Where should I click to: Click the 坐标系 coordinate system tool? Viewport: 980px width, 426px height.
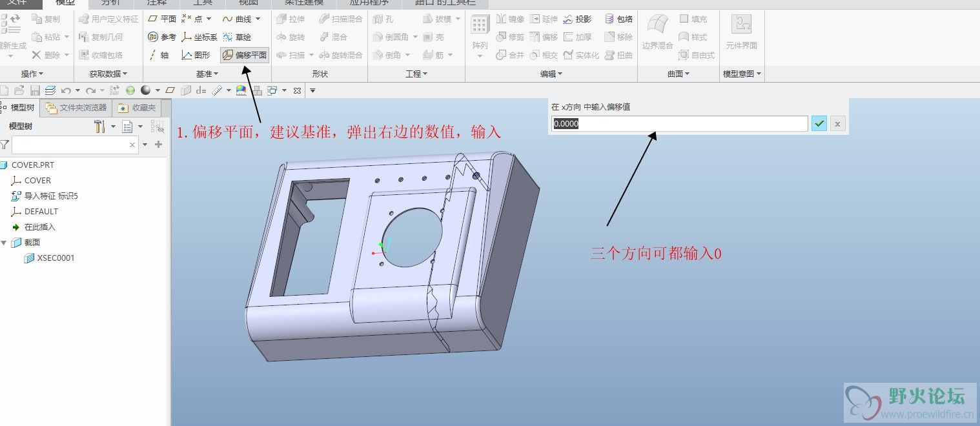[199, 37]
